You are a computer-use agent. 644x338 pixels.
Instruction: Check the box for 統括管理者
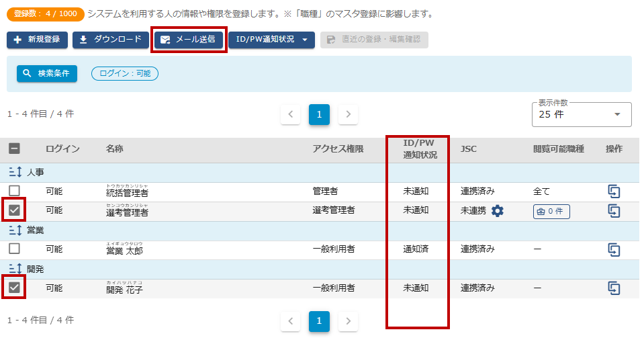click(14, 192)
